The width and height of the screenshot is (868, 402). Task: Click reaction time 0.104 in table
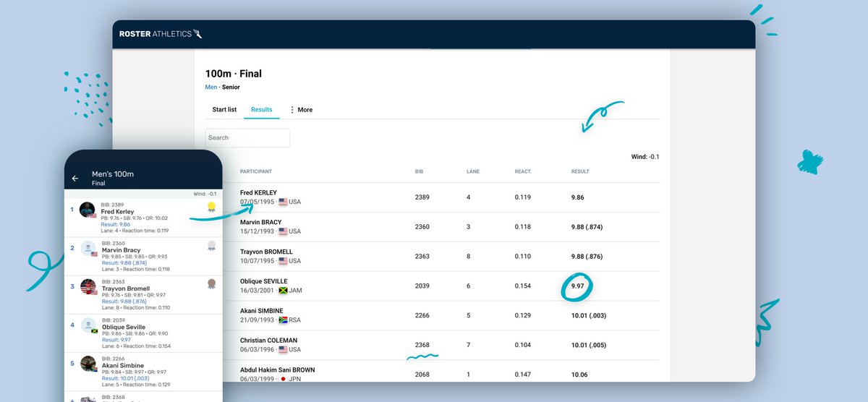523,346
